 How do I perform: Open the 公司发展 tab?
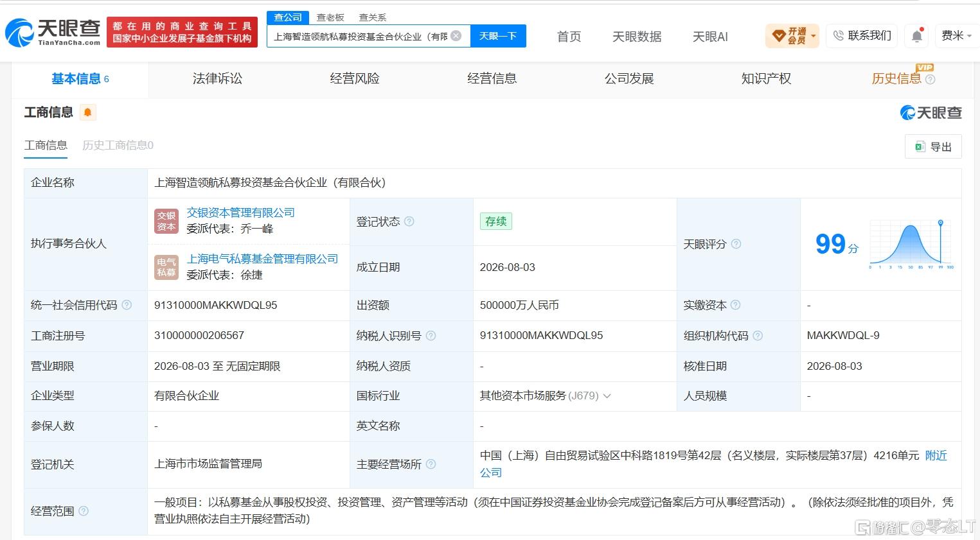629,79
